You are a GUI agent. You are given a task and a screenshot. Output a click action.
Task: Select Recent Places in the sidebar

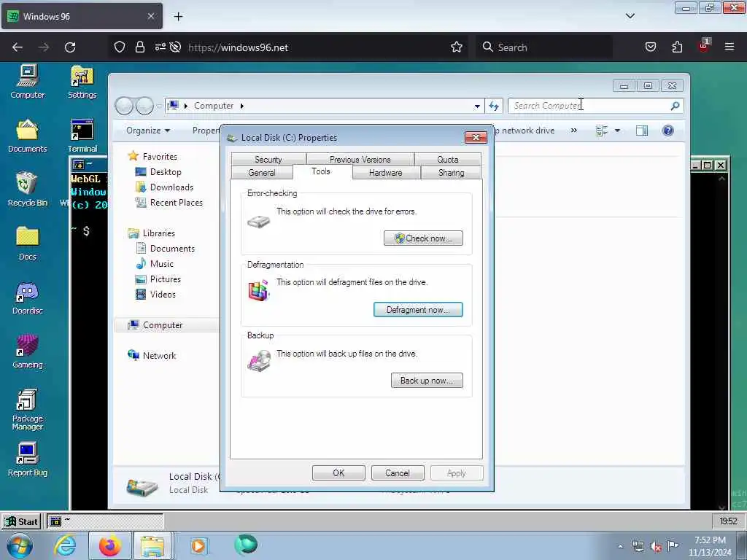pos(169,203)
